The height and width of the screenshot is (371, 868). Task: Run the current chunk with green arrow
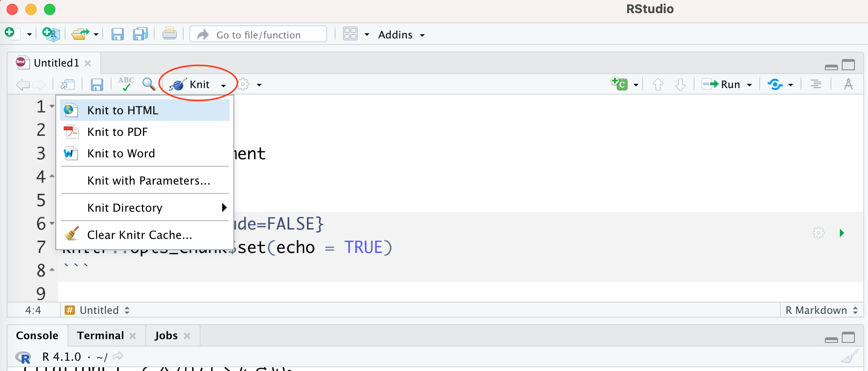pyautogui.click(x=842, y=233)
